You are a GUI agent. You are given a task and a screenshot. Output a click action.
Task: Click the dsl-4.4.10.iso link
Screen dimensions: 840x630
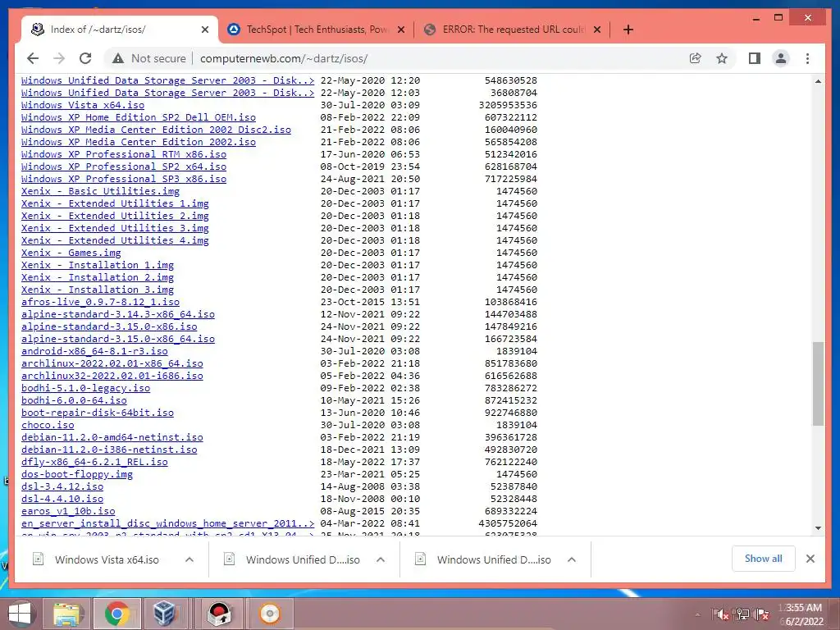pos(62,500)
